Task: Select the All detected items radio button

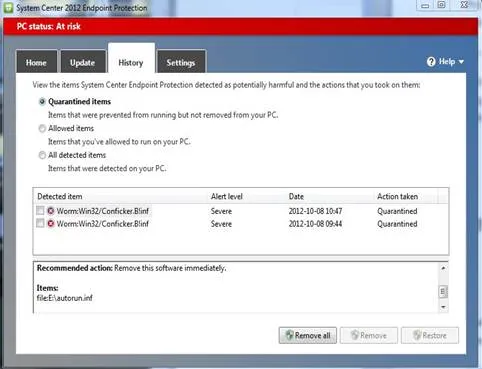Action: (42, 155)
